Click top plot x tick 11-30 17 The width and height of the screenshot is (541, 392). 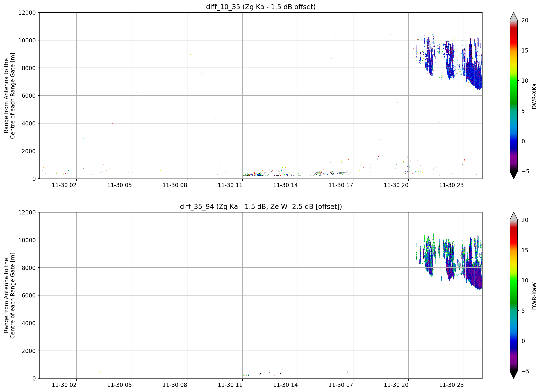341,185
